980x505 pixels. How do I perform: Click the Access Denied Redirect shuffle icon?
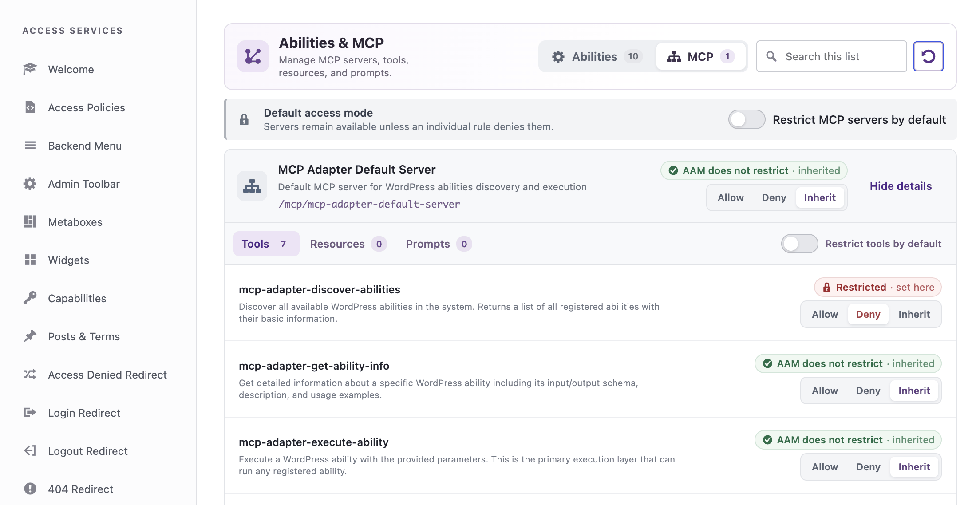tap(30, 375)
